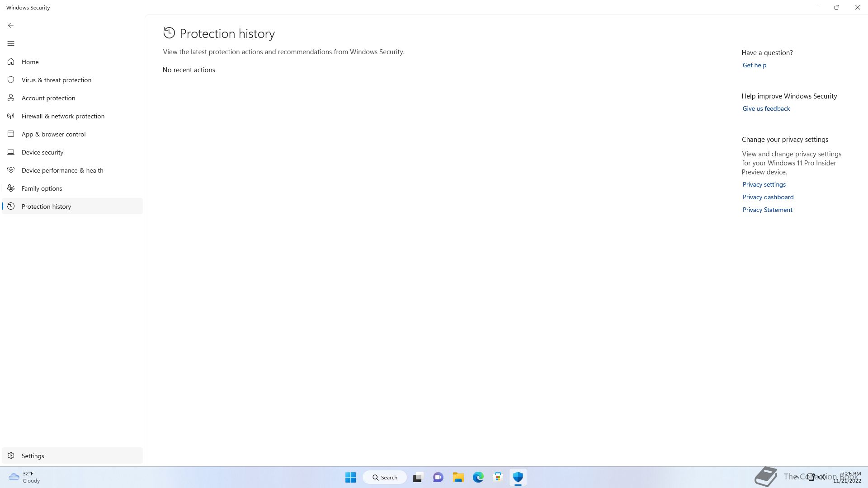Select Family options
The height and width of the screenshot is (488, 868).
coord(72,188)
